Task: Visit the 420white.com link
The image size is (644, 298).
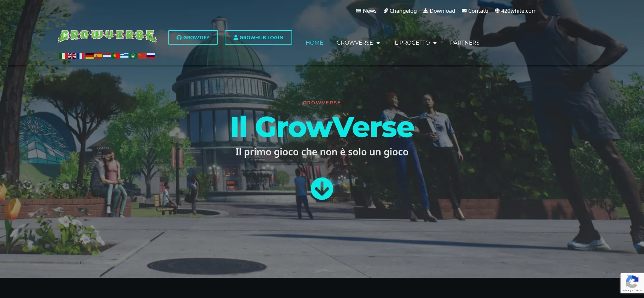Action: pos(516,11)
